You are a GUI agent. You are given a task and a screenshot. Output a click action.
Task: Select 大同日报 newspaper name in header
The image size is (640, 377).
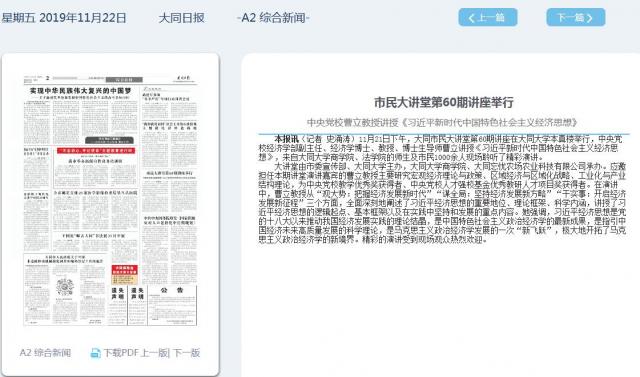point(181,18)
